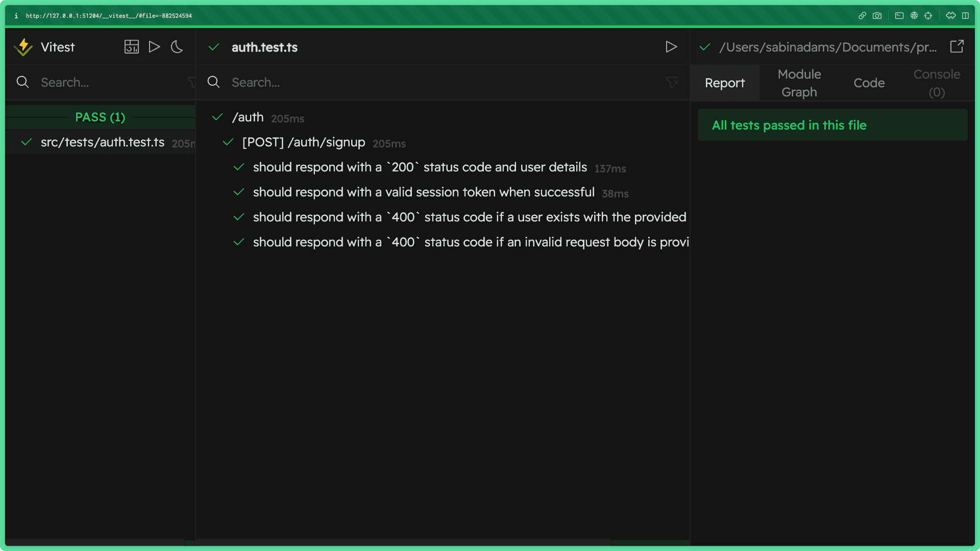This screenshot has height=551, width=980.
Task: Click the Search input in the test panel
Action: coord(306,82)
